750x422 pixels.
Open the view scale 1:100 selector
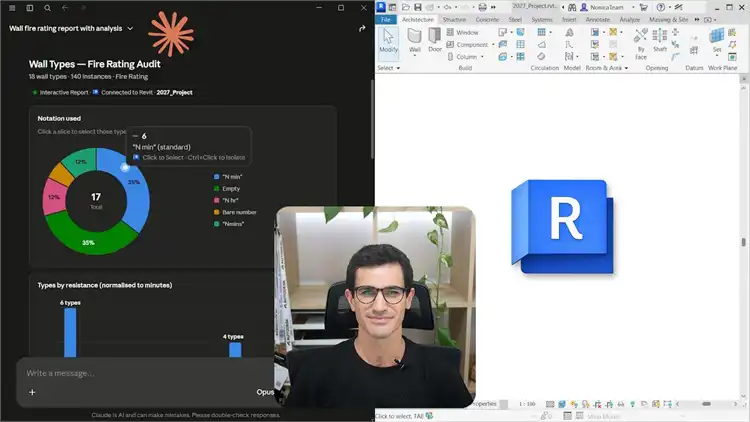[x=527, y=404]
